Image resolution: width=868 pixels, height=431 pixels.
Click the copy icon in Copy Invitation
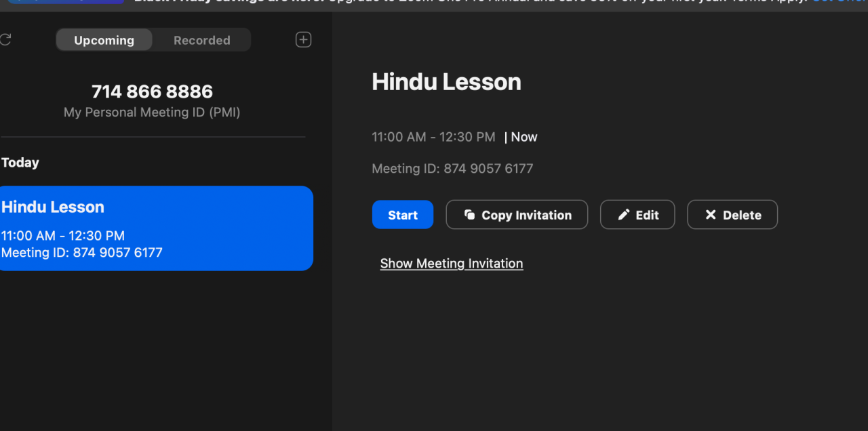[469, 215]
